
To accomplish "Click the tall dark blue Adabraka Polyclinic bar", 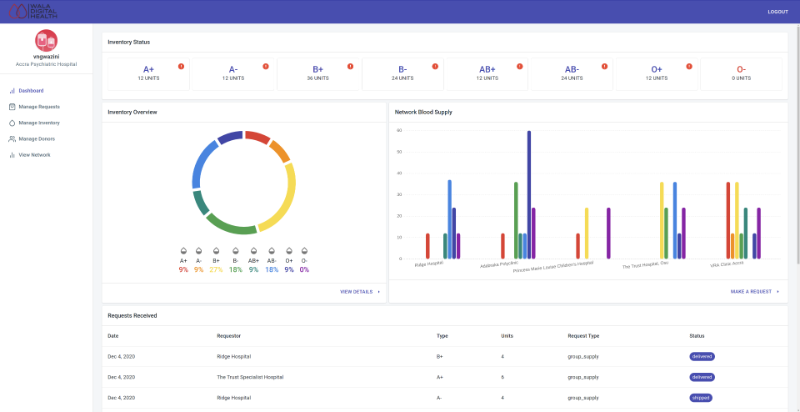I will [529, 195].
